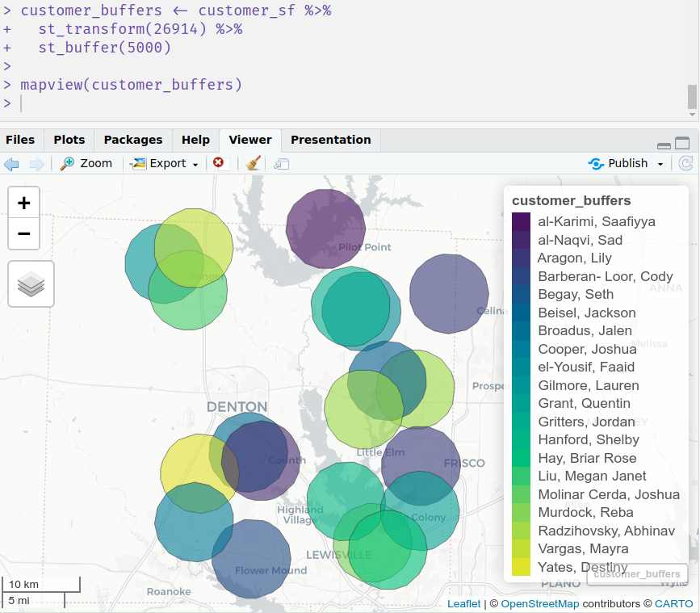700x613 pixels.
Task: Zoom in on the map with plus
Action: click(x=24, y=204)
